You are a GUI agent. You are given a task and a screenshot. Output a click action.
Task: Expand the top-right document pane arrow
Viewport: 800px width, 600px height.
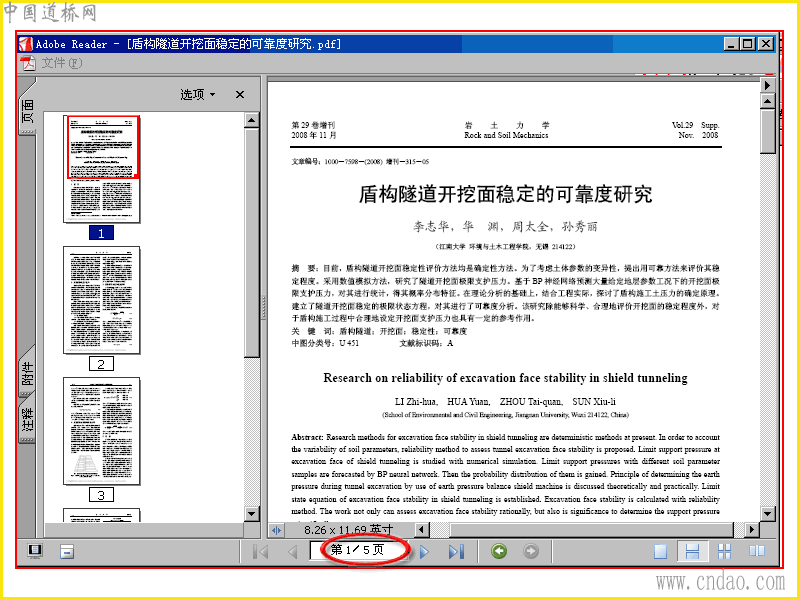[767, 85]
